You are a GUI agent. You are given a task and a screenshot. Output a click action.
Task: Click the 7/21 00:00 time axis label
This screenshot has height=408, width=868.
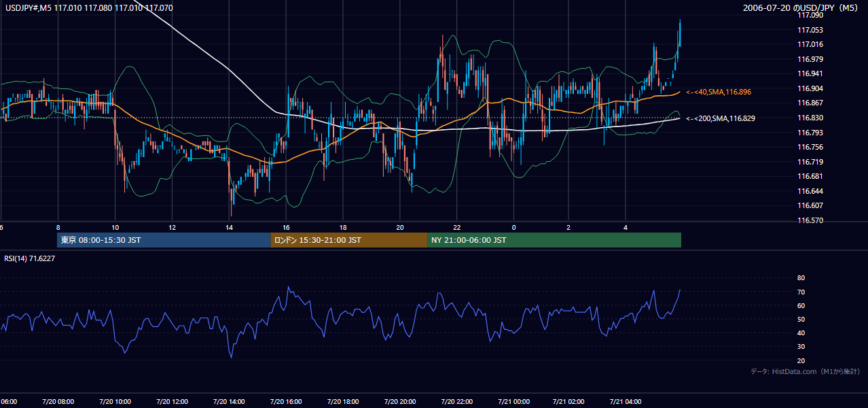(x=513, y=401)
